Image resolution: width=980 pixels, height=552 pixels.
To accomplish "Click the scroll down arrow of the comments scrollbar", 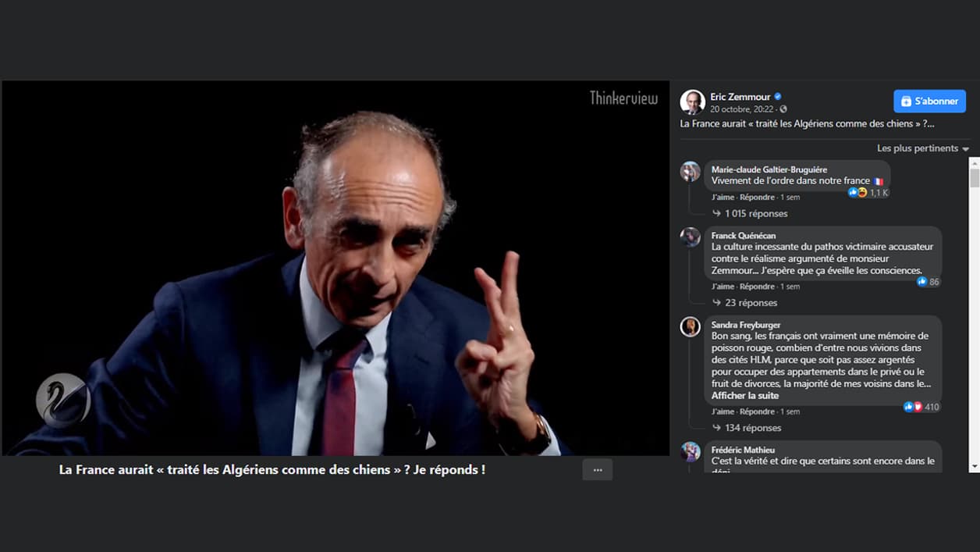I will [975, 466].
